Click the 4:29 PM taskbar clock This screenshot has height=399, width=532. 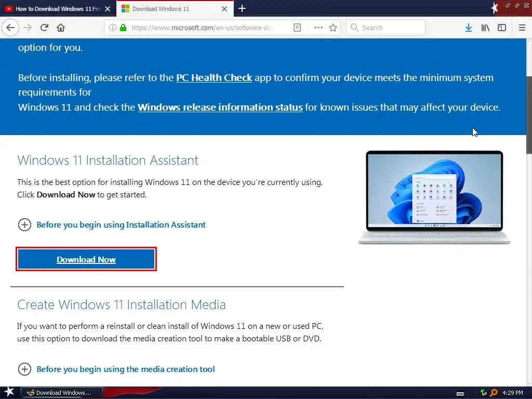pyautogui.click(x=513, y=393)
